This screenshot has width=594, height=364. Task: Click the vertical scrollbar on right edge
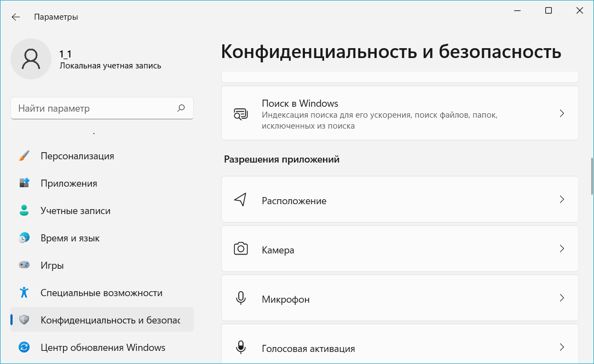591,176
